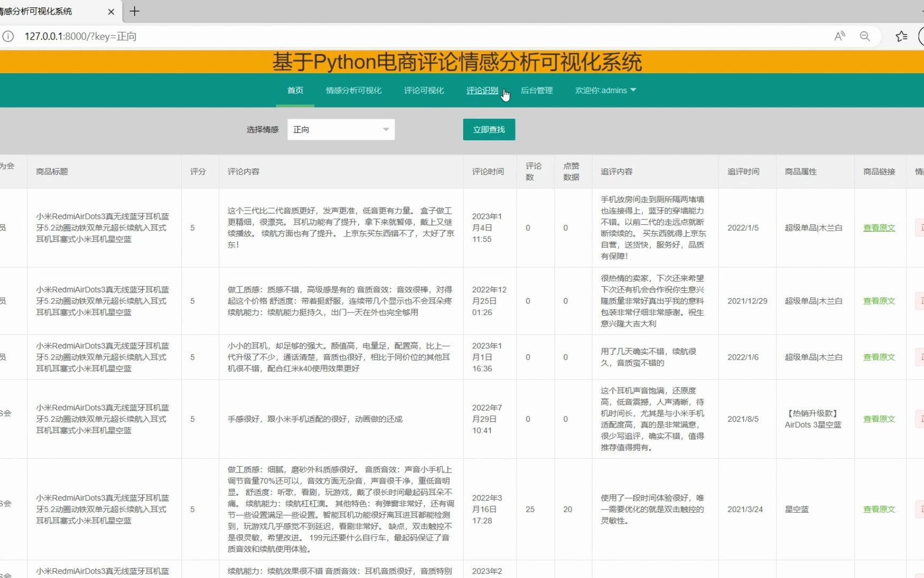Click the zoom out magnifier icon

coord(865,36)
